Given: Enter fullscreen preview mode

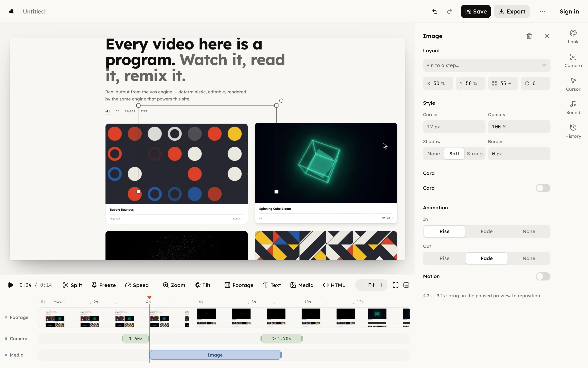Looking at the screenshot, I should pyautogui.click(x=395, y=285).
